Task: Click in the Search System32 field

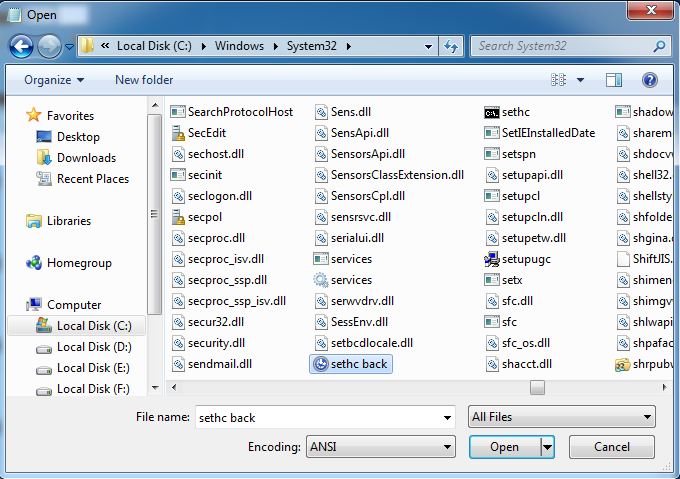Action: (572, 46)
